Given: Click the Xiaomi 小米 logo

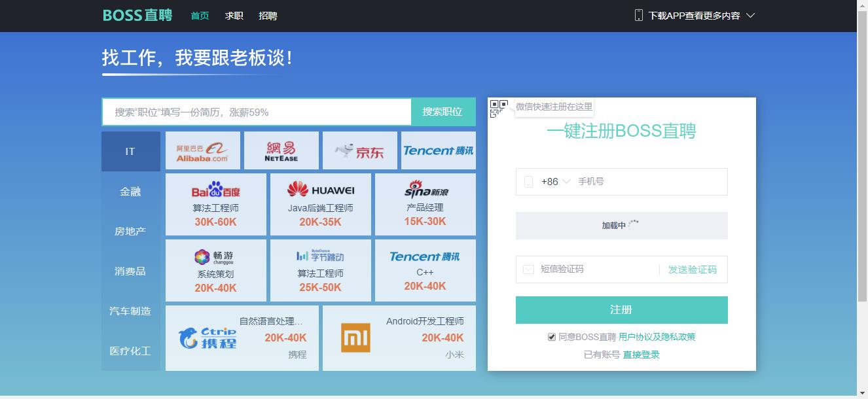Looking at the screenshot, I should click(356, 337).
